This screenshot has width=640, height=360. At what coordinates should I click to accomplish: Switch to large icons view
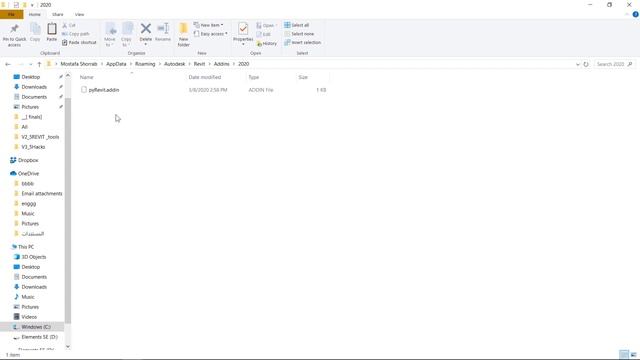tap(633, 354)
